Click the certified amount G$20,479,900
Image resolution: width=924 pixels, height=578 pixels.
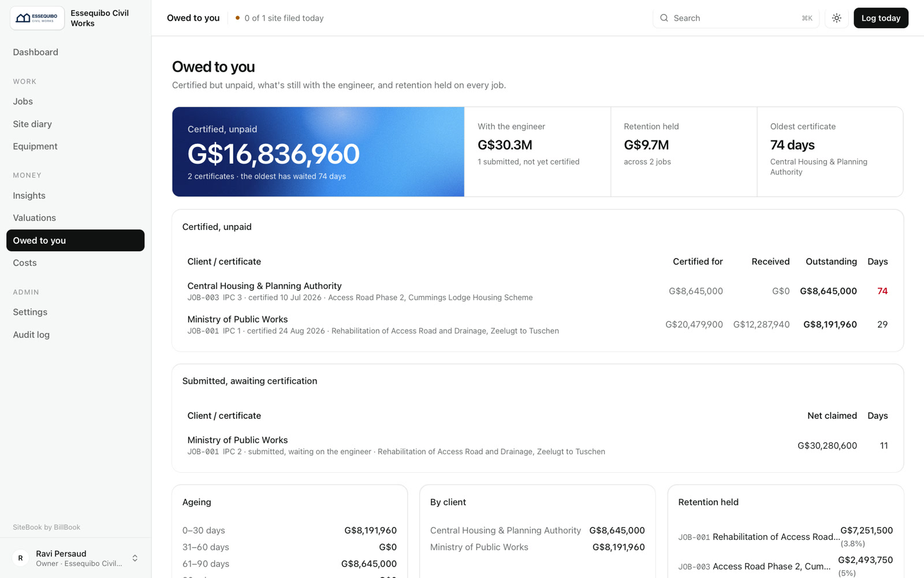click(694, 325)
